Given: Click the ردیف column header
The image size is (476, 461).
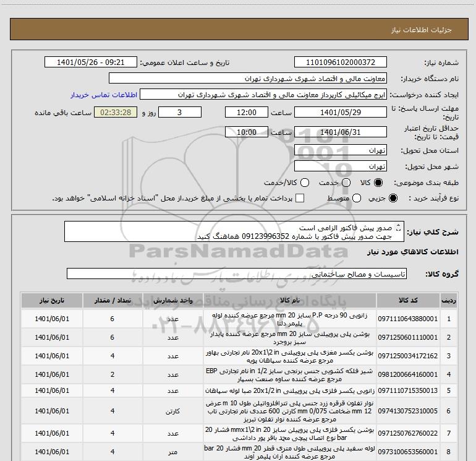Looking at the screenshot, I should point(449,301).
